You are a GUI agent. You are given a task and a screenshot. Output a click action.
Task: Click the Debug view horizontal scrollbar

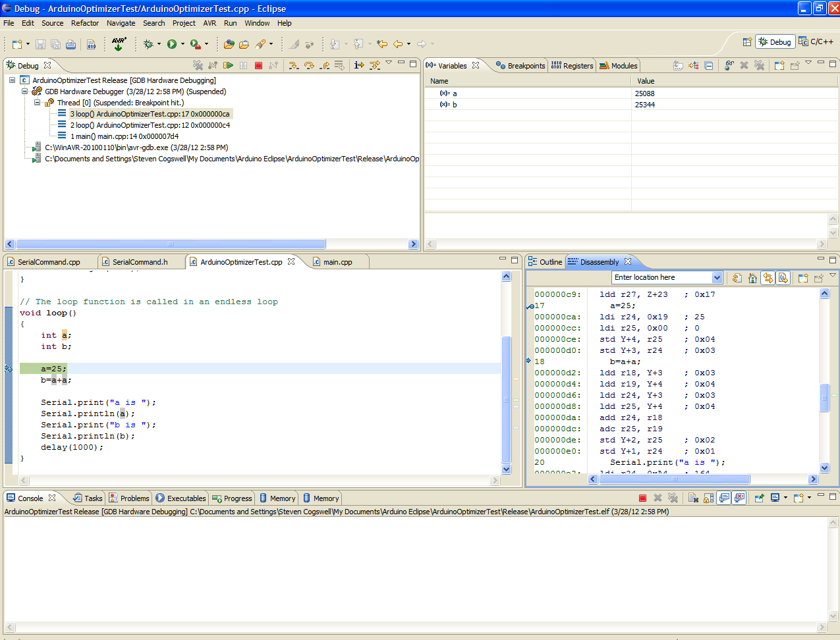pos(171,244)
